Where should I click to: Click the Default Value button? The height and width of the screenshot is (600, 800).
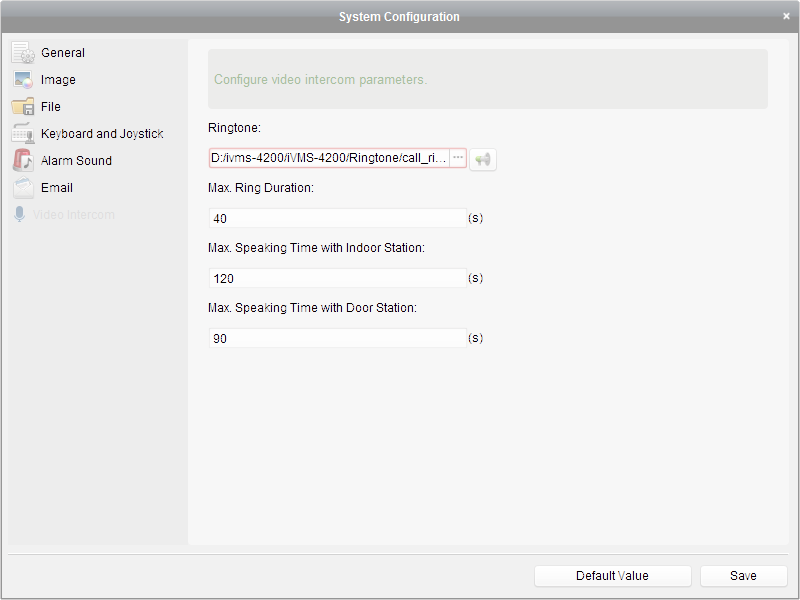pyautogui.click(x=613, y=576)
